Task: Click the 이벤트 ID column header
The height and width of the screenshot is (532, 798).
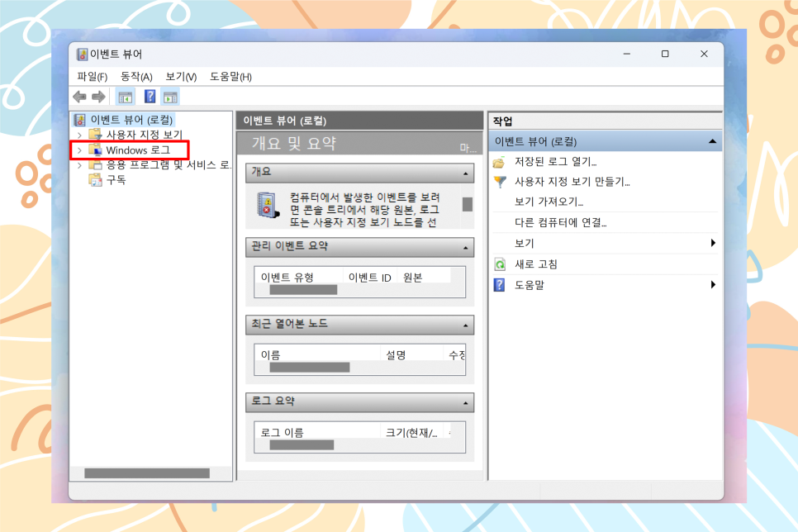Action: click(369, 277)
